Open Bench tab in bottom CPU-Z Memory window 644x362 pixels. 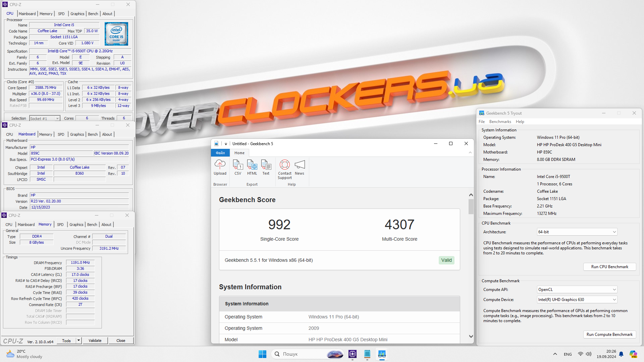tap(92, 225)
